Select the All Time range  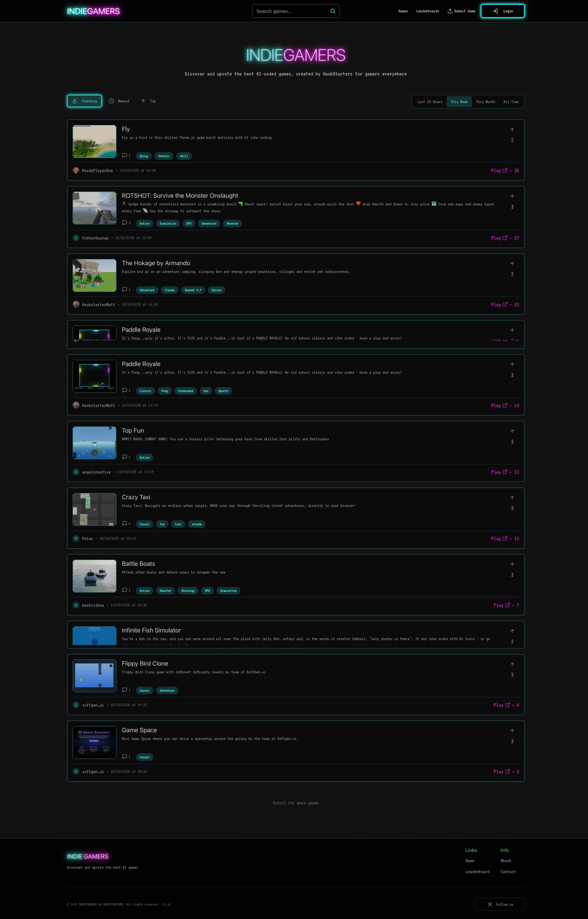point(511,102)
